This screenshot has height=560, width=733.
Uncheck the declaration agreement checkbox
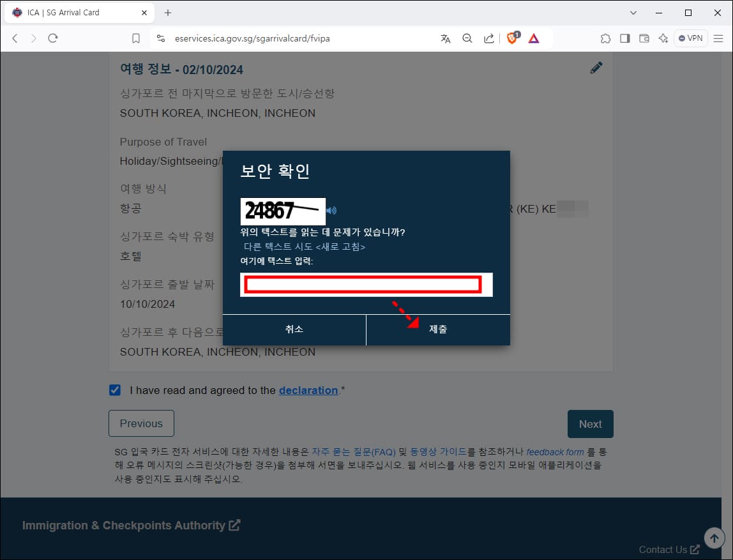tap(114, 390)
